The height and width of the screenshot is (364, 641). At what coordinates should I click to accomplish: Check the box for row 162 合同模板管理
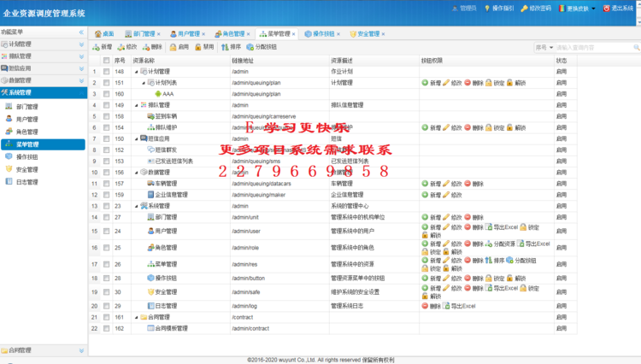(106, 328)
